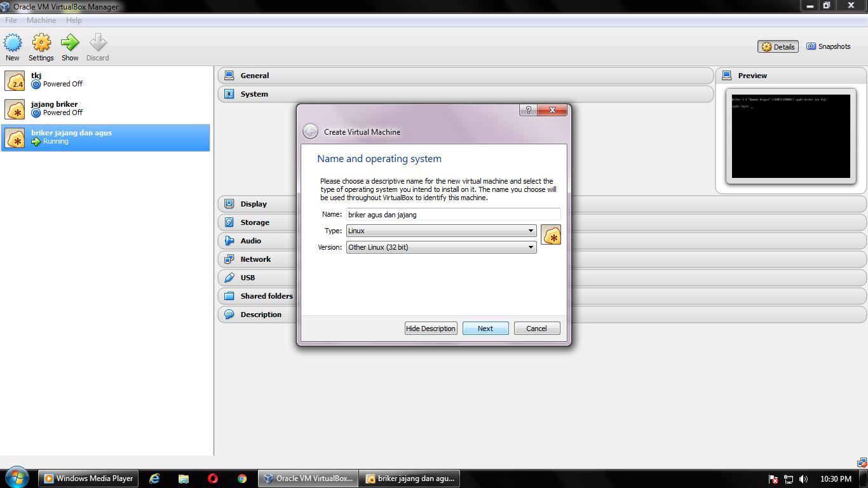
Task: Click the General section header label
Action: coord(255,76)
